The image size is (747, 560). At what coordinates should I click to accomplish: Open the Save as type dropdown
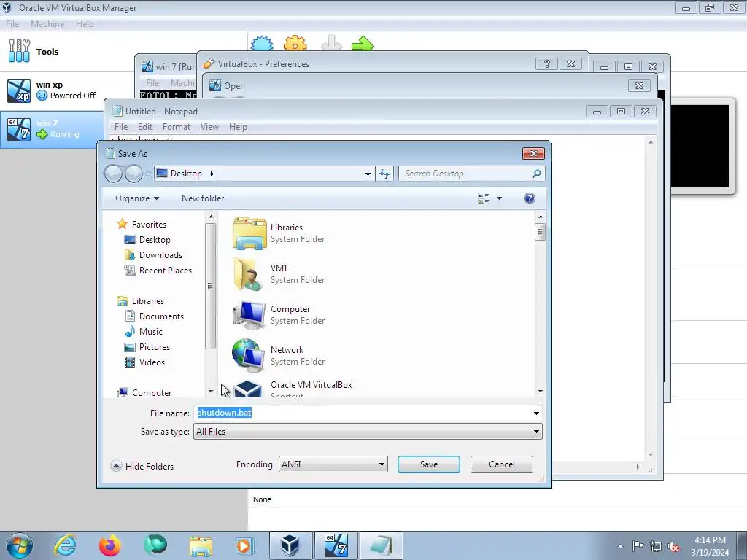click(368, 432)
